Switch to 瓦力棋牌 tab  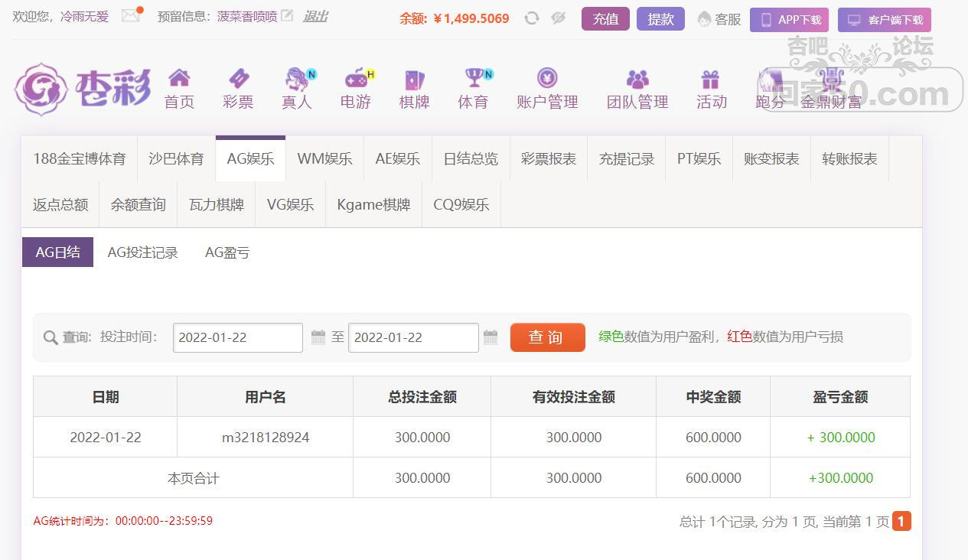217,204
